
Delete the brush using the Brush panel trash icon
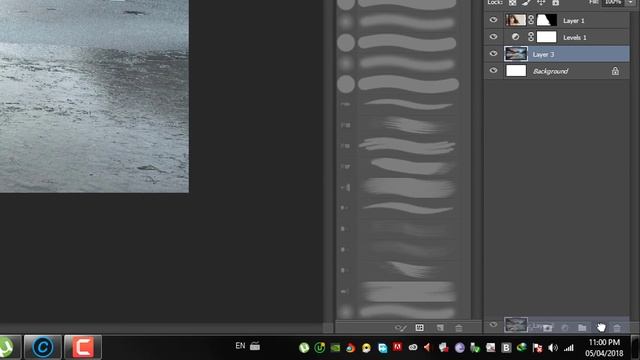[x=459, y=327]
